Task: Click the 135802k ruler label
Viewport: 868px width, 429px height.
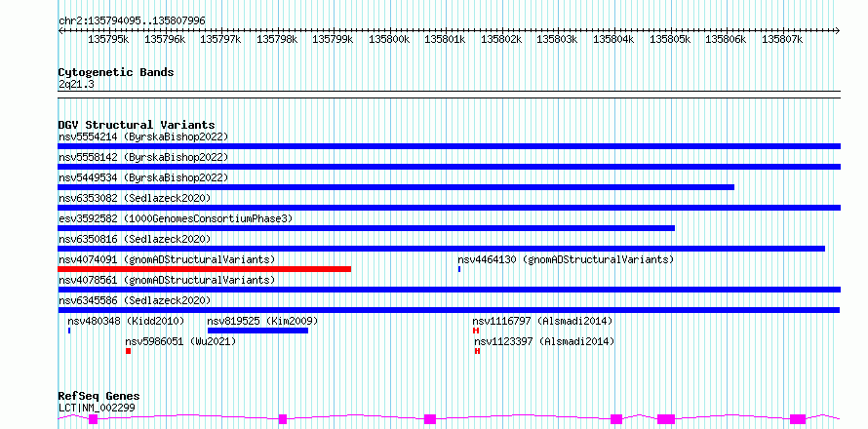Action: 501,39
